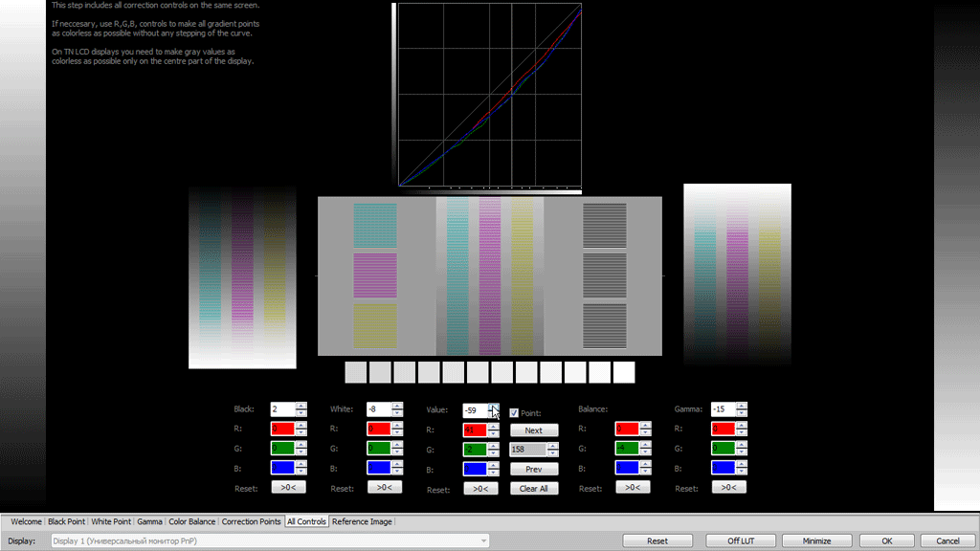The image size is (980, 551).
Task: Increase the point Value using its stepper
Action: pos(493,405)
